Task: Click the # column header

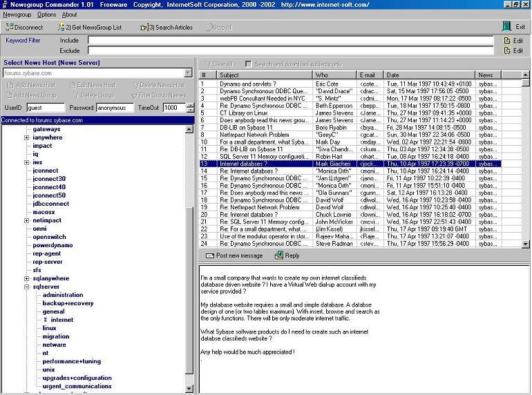Action: coord(208,75)
